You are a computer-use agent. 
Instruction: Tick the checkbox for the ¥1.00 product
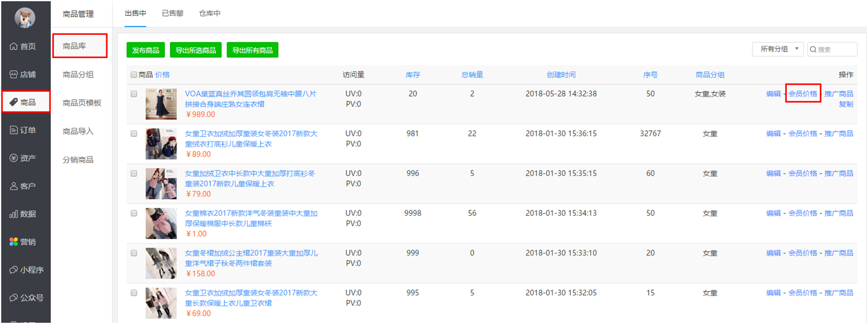134,213
